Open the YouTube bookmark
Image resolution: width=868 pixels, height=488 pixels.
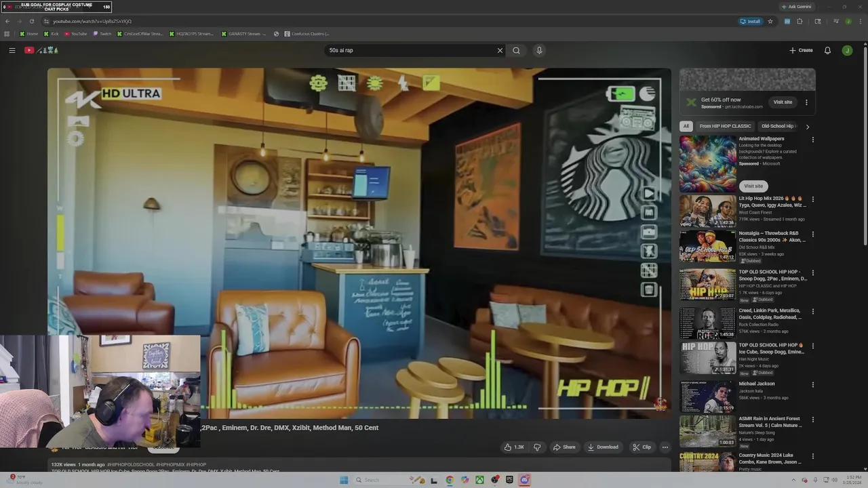click(75, 33)
